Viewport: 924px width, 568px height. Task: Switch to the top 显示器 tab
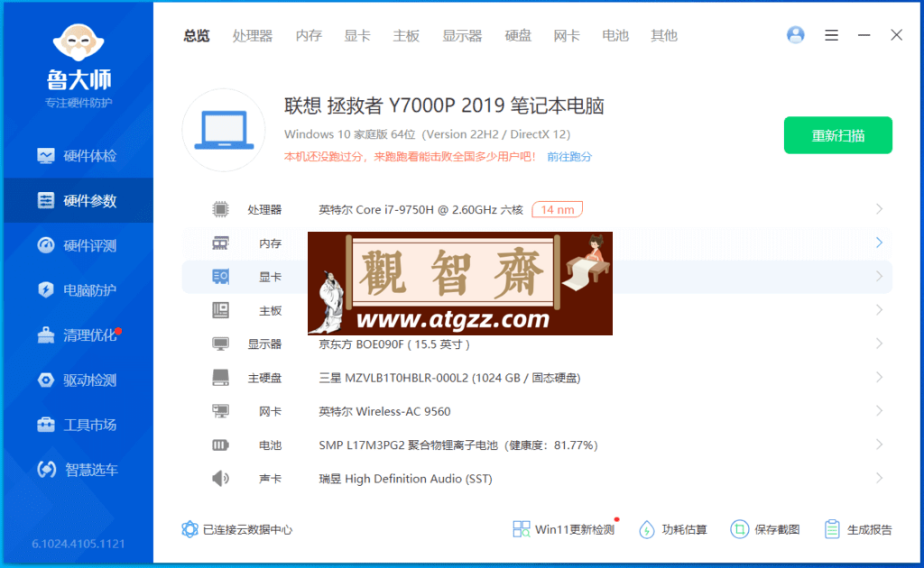point(462,36)
